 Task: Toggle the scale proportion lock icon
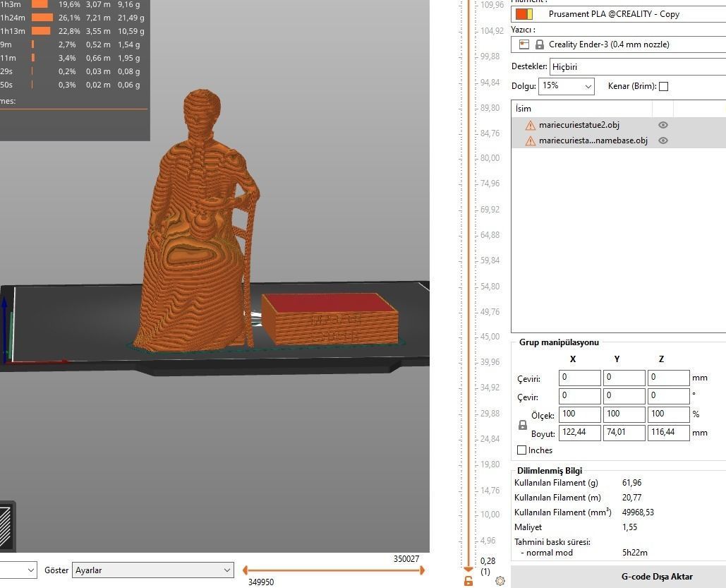click(x=522, y=425)
